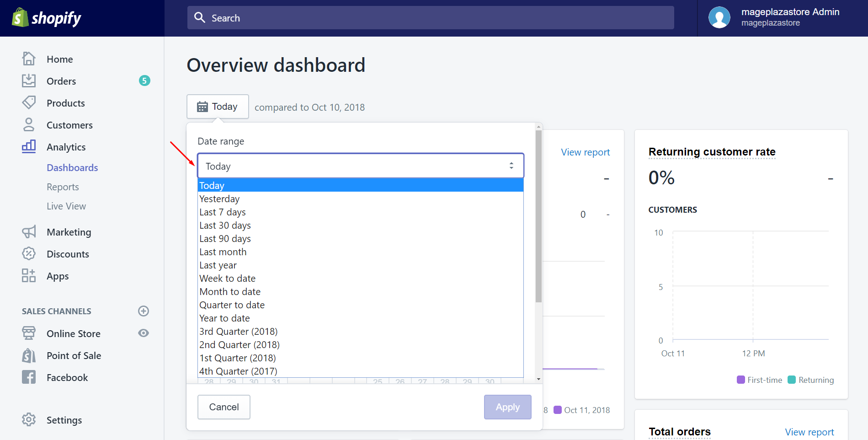The height and width of the screenshot is (440, 868).
Task: Choose 4th Quarter (2017) option
Action: tap(360, 371)
